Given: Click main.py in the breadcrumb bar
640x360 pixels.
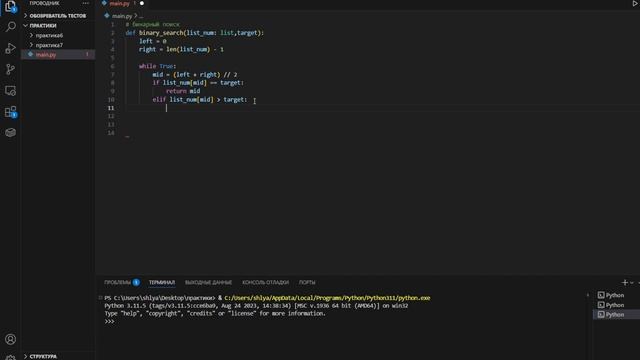Looking at the screenshot, I should [122, 16].
